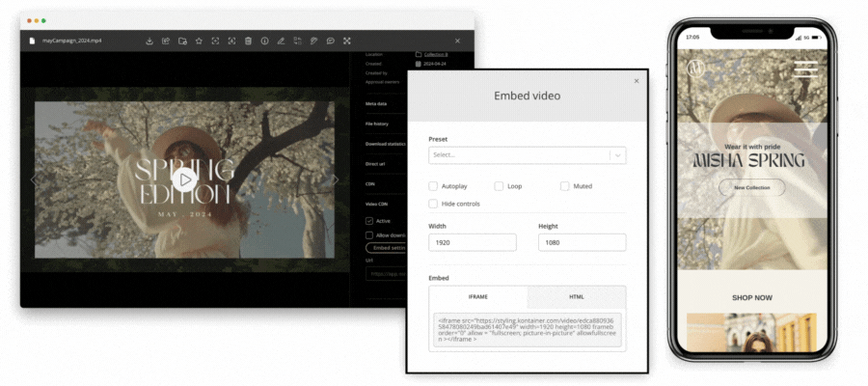The image size is (868, 386).
Task: Click the Width field showing 1920
Action: pyautogui.click(x=473, y=242)
